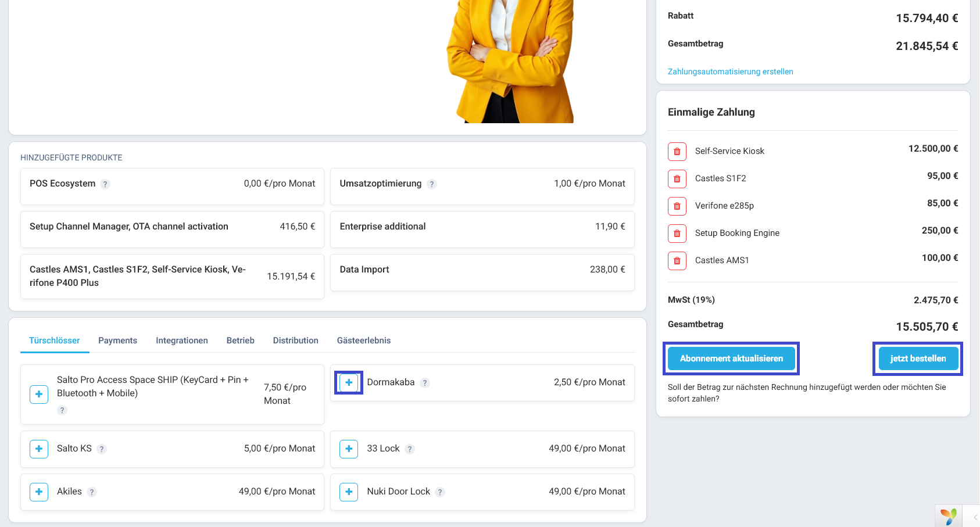Open Integrationen tab
This screenshot has height=527, width=980.
tap(182, 340)
